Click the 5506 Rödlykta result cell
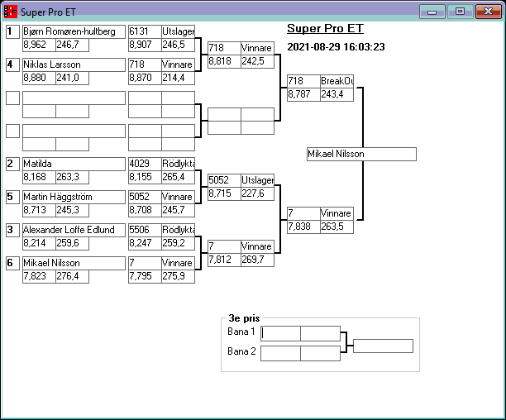The height and width of the screenshot is (420, 506). 161,230
